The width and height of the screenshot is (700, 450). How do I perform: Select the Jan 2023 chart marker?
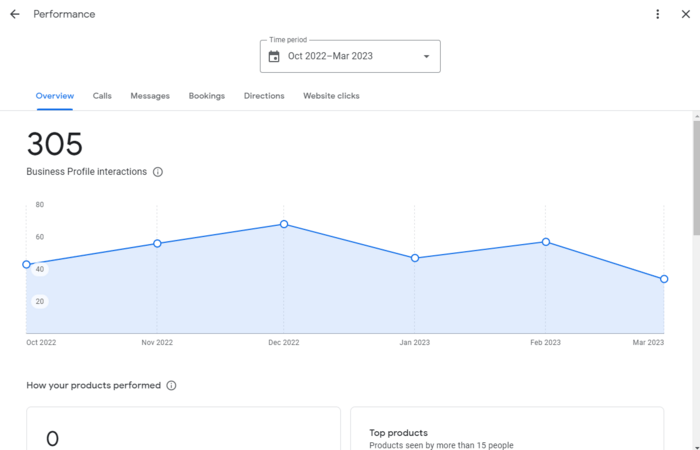click(x=415, y=258)
